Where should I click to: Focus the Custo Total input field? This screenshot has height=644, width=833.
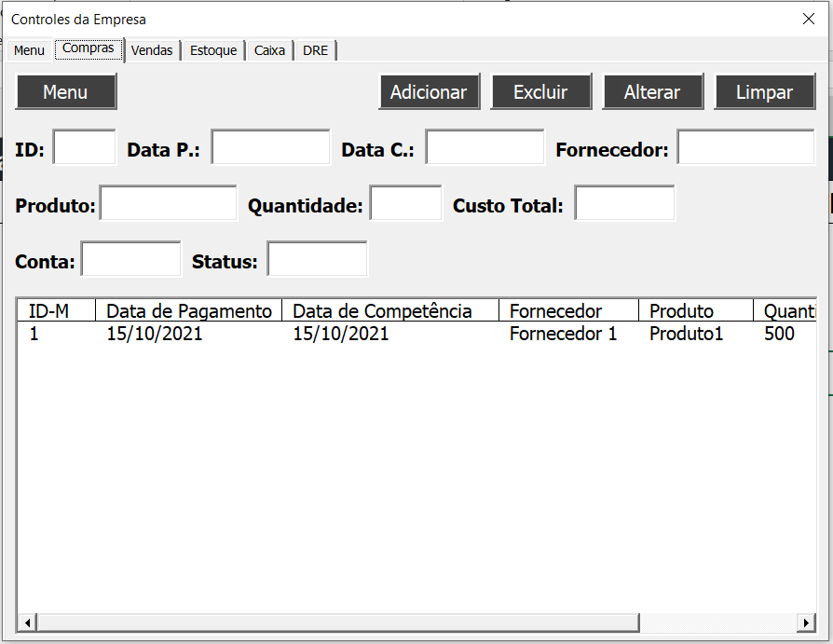click(x=624, y=203)
